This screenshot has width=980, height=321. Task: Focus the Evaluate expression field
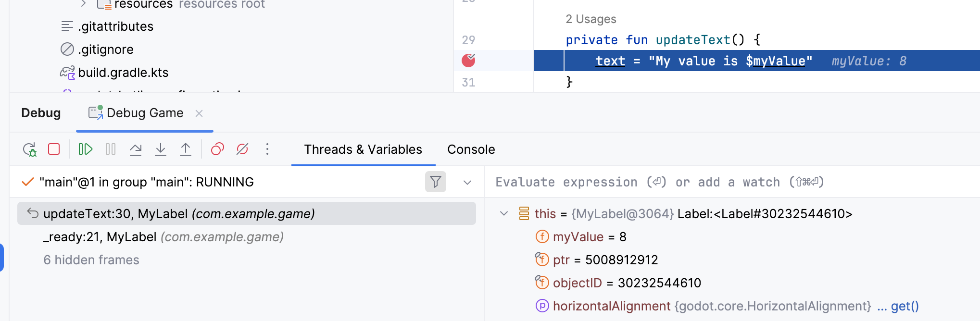coord(731,182)
